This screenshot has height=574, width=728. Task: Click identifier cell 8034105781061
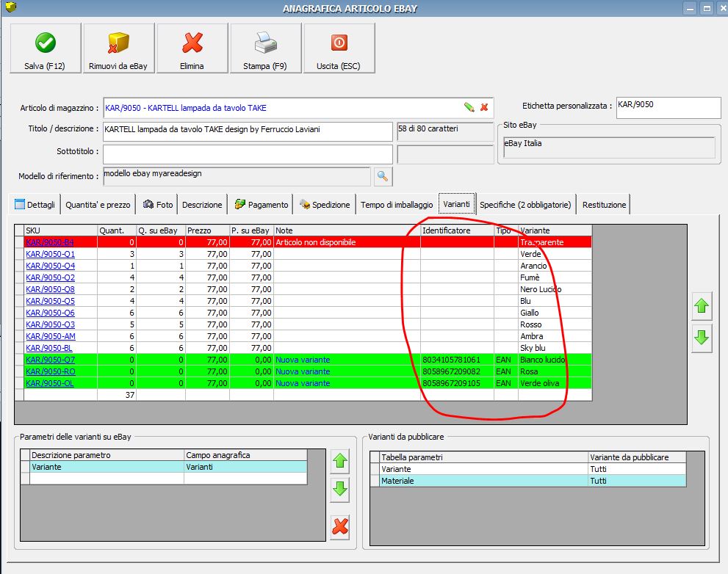click(x=458, y=360)
